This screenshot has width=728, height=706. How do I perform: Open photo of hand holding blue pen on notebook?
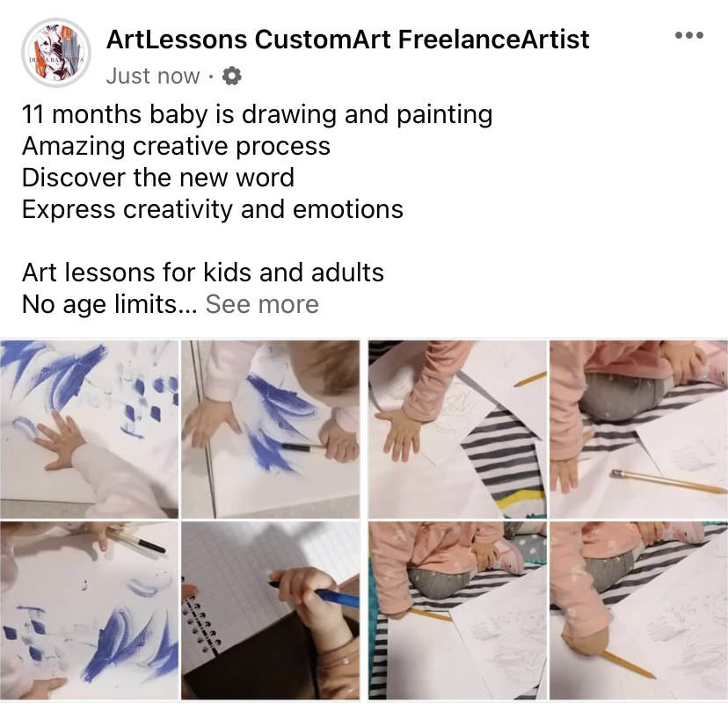click(x=270, y=610)
